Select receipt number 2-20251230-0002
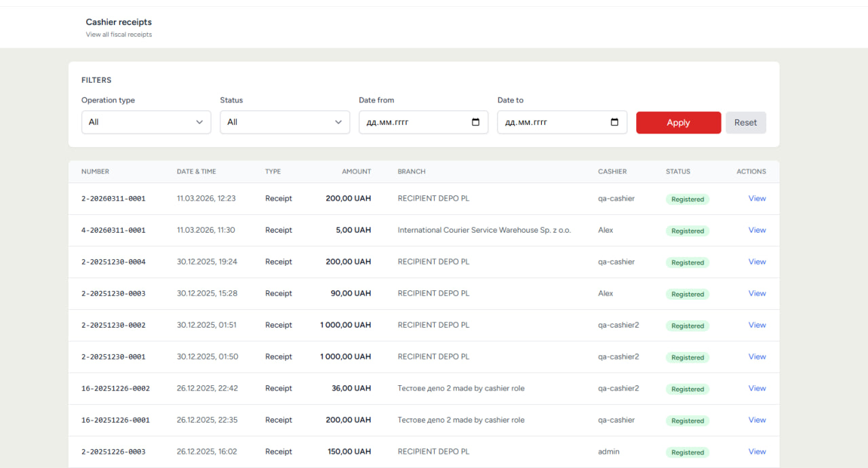The image size is (868, 468). pyautogui.click(x=113, y=326)
